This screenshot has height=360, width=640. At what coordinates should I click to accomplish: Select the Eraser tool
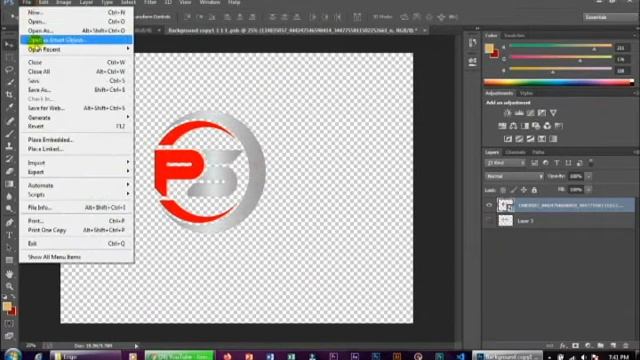point(9,171)
